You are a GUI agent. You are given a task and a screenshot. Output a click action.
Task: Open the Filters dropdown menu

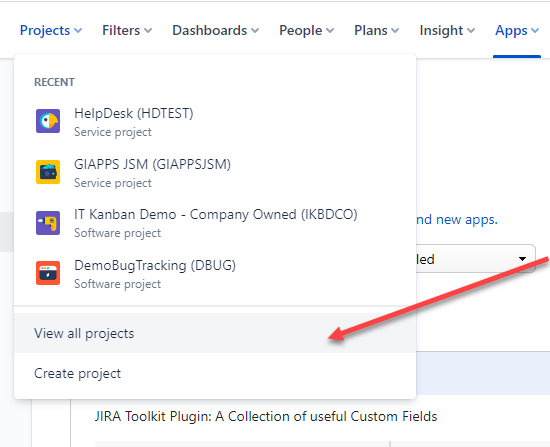click(x=127, y=31)
